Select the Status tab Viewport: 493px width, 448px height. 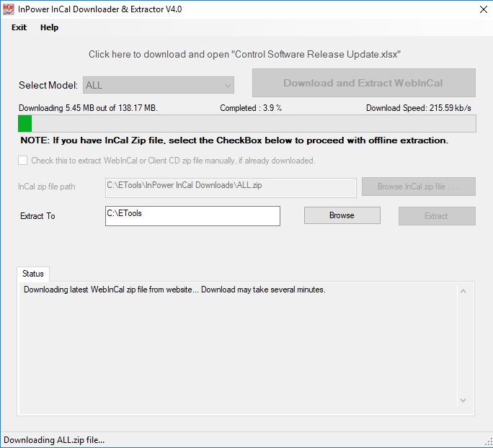coord(33,274)
